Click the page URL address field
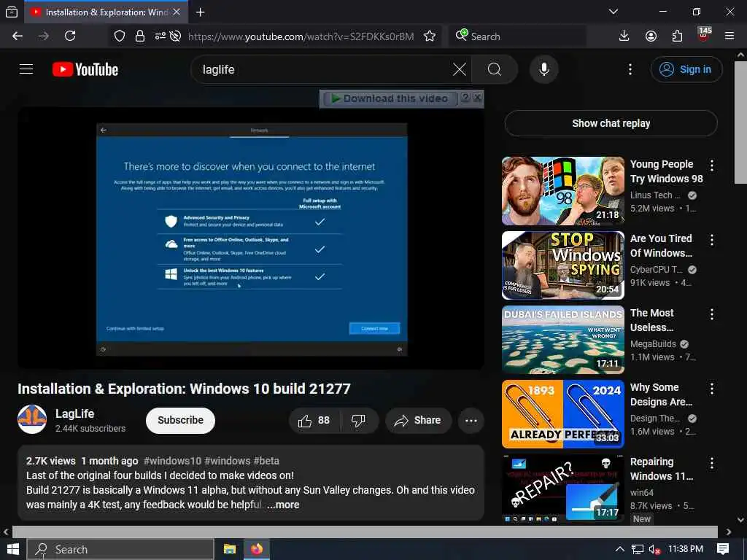This screenshot has height=560, width=747. (301, 36)
